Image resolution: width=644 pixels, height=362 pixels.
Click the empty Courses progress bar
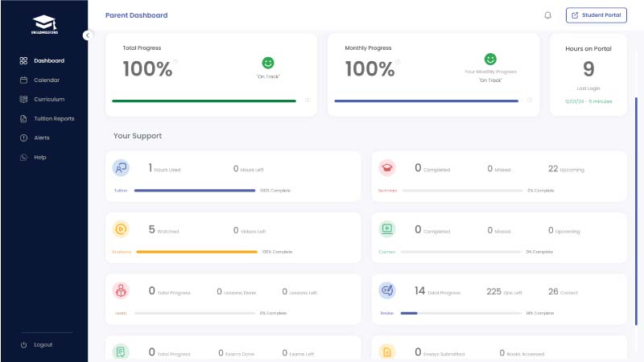(460, 252)
